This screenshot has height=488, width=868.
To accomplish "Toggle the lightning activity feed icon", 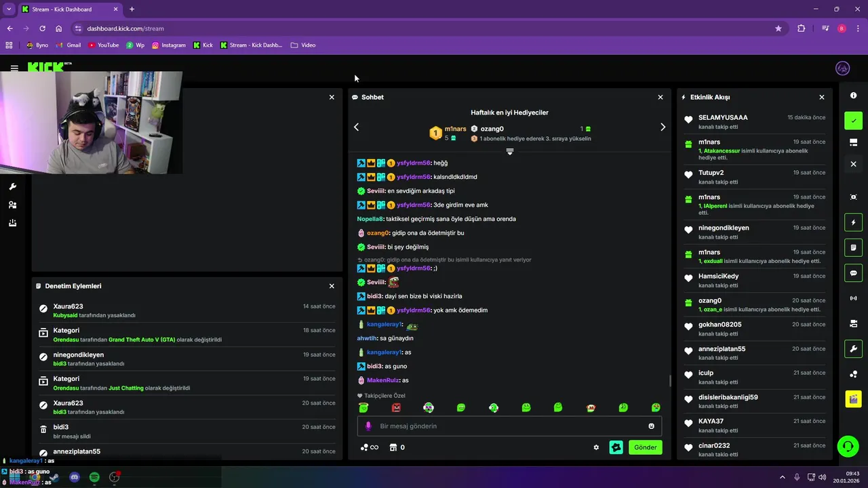I will 854,222.
